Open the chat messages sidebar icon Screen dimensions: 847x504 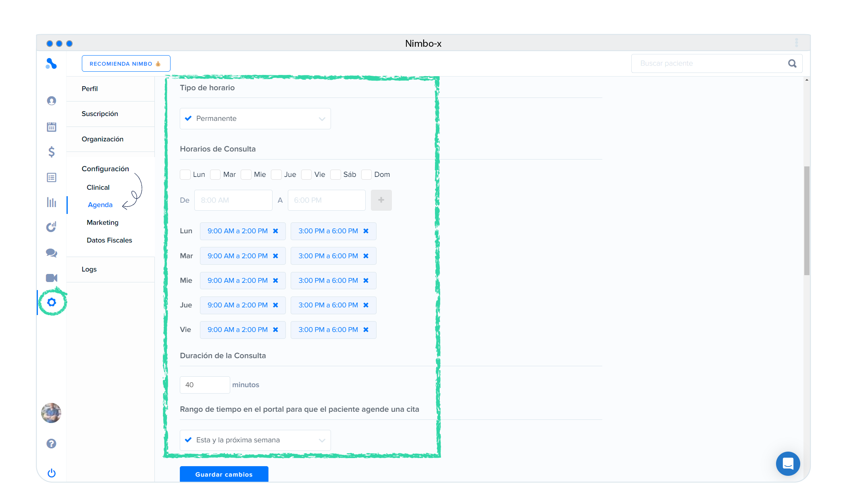point(51,253)
